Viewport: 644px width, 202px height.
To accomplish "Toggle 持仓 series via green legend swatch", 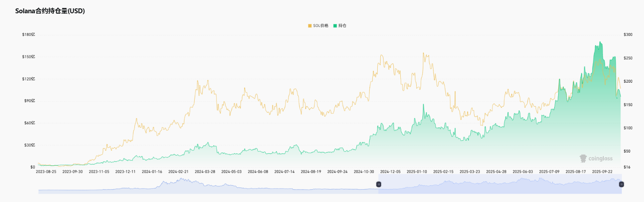I will (x=336, y=26).
